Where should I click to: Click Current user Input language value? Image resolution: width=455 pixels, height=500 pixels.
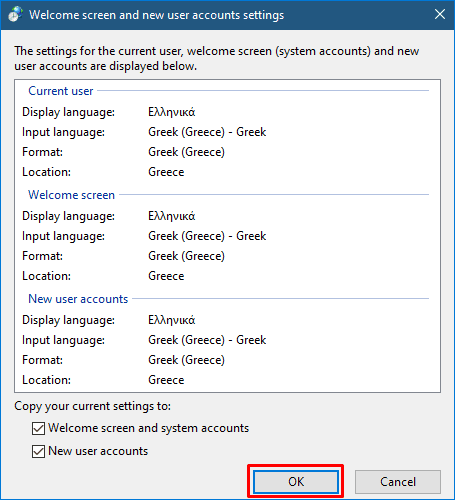(x=207, y=132)
